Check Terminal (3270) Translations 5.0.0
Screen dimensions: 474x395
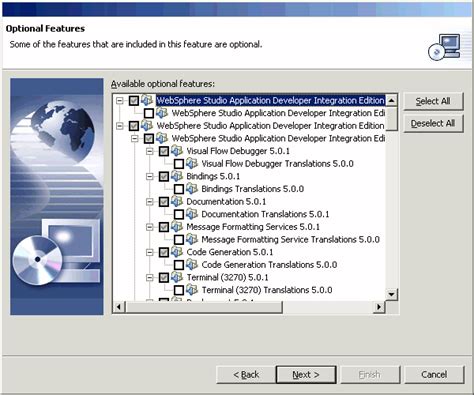pos(179,290)
